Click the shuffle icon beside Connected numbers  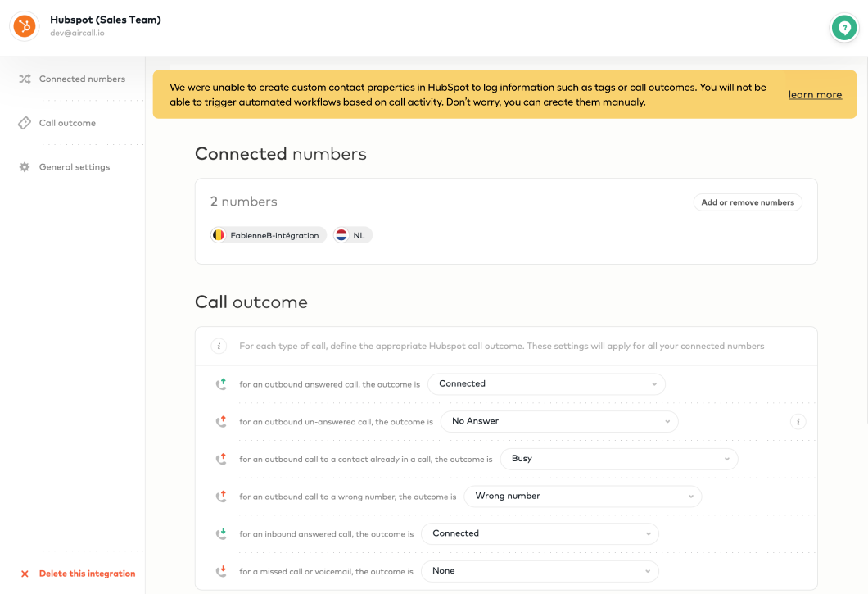25,79
